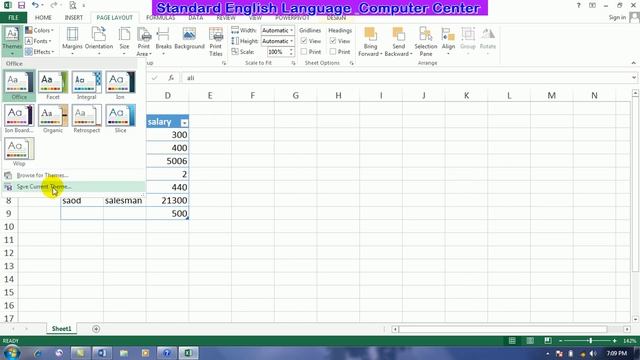Screen dimensions: 640x360
Task: Open Scale to Fit dialog launcher
Action: (x=293, y=63)
